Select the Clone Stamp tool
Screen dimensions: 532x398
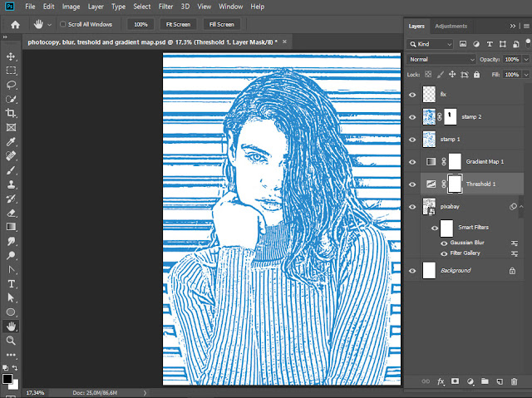click(x=11, y=184)
